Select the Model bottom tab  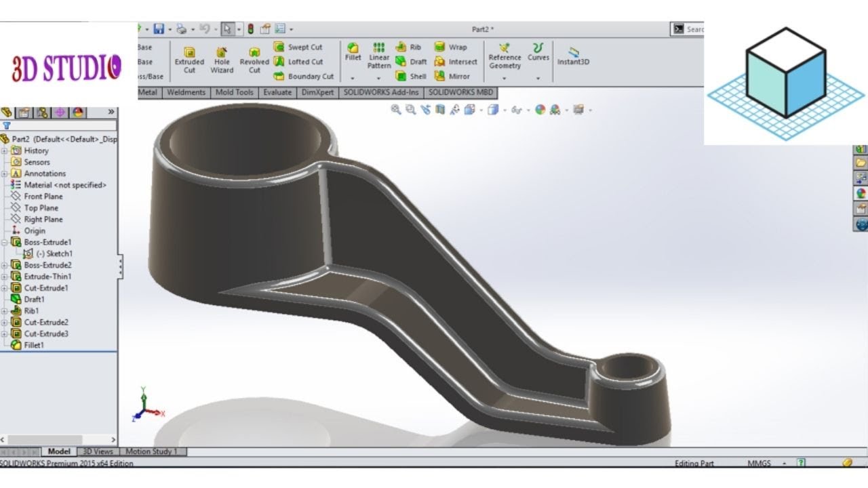tap(59, 451)
